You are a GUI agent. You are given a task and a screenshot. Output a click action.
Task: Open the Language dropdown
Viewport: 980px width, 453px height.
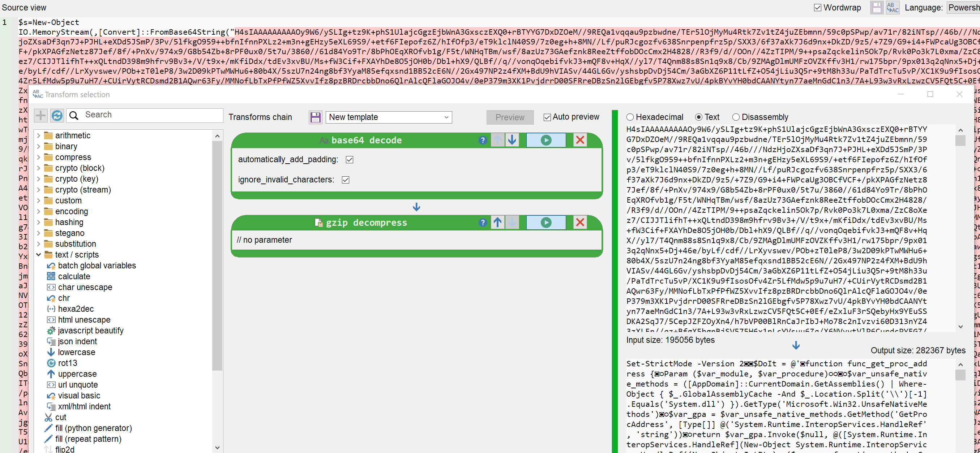963,8
